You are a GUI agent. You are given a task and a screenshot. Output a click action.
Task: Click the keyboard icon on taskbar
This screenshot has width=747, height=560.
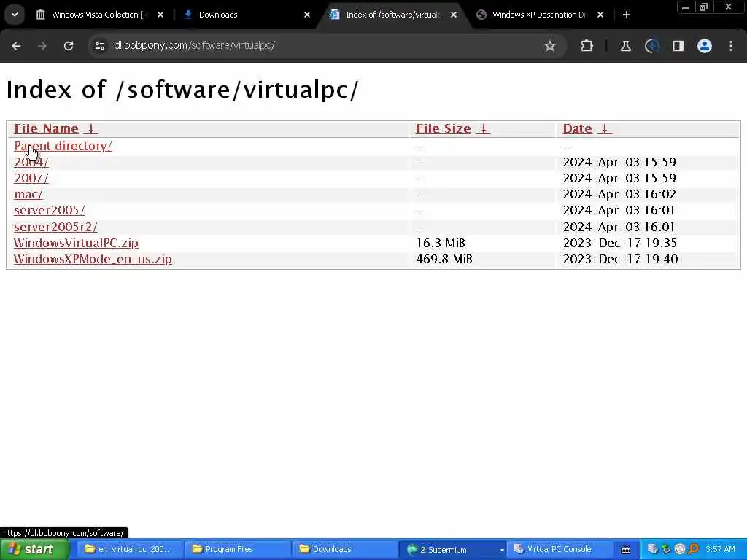[626, 550]
